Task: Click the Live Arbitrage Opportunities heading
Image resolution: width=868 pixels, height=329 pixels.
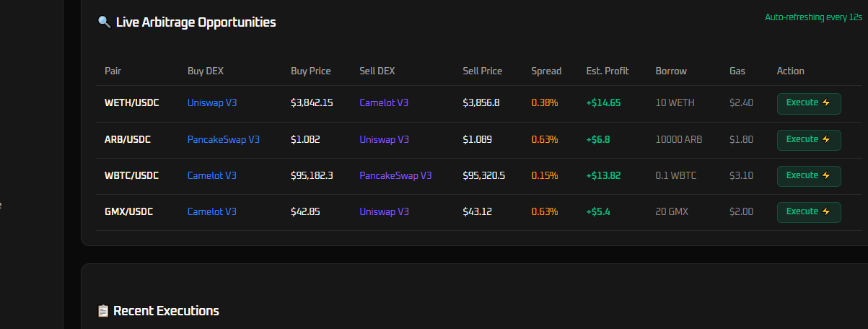Action: 196,22
